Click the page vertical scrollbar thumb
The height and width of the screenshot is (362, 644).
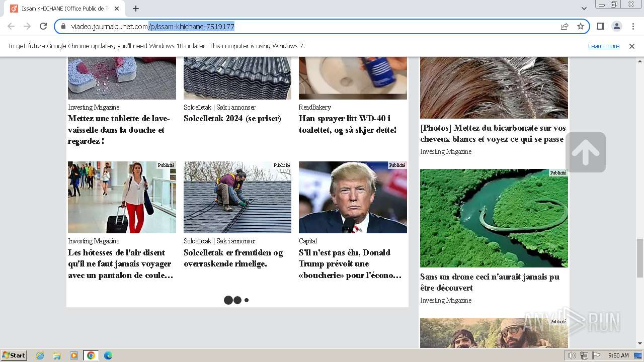point(640,258)
